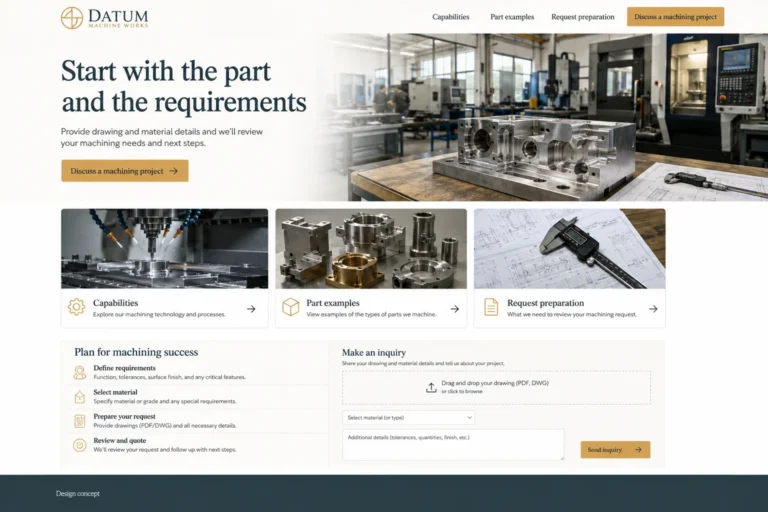Open Part examples in top navigation
768x512 pixels.
(x=512, y=17)
